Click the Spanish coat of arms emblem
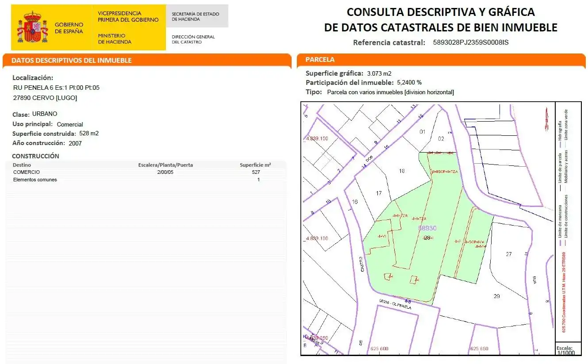The width and height of the screenshot is (588, 364). (32, 27)
